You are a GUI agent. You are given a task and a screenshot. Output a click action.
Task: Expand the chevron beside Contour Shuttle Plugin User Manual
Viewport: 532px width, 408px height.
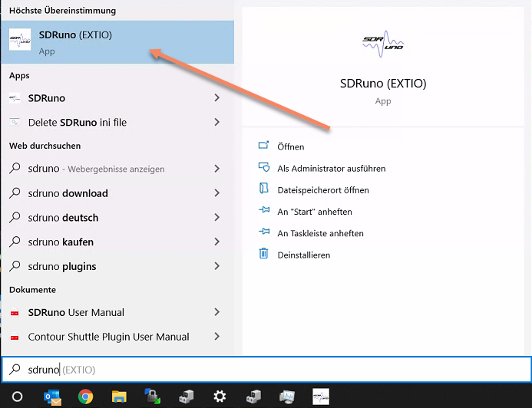click(x=216, y=337)
